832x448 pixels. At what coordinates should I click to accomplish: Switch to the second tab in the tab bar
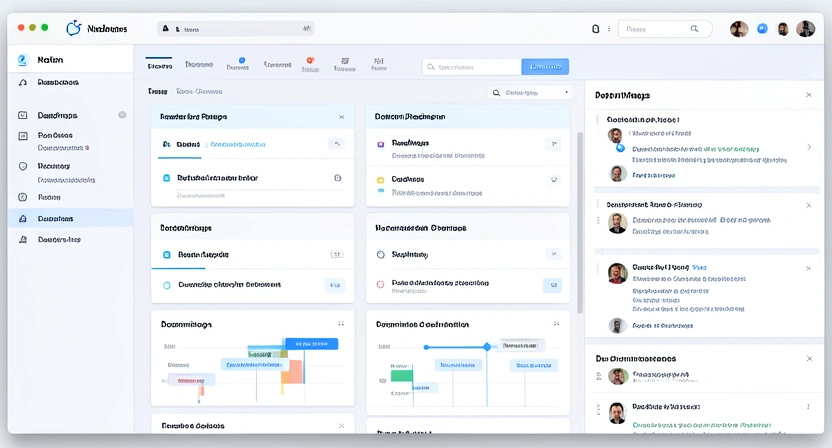(x=199, y=64)
